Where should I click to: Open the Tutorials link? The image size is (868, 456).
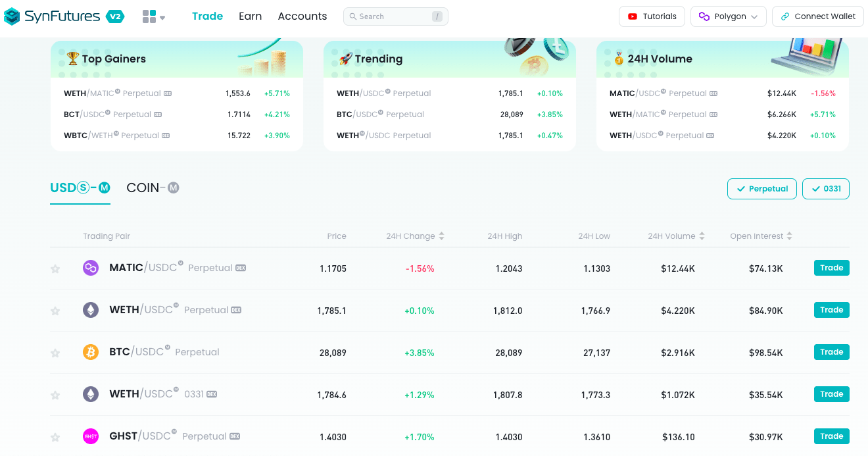click(652, 16)
